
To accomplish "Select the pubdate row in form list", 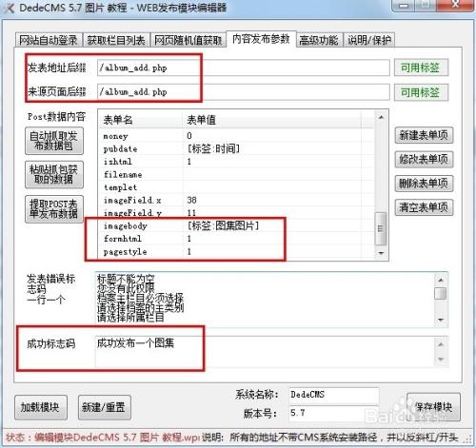I will (236, 148).
